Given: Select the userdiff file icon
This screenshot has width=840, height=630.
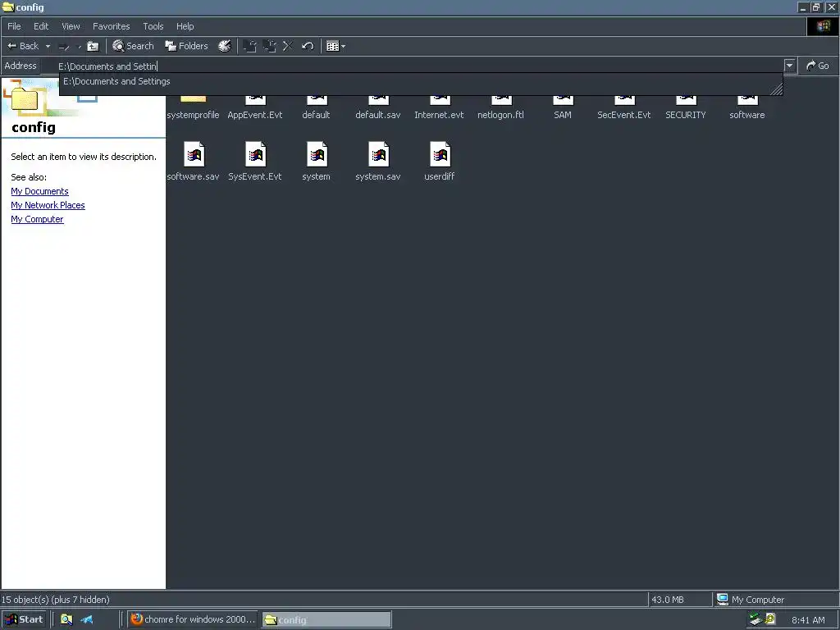Looking at the screenshot, I should pos(440,155).
